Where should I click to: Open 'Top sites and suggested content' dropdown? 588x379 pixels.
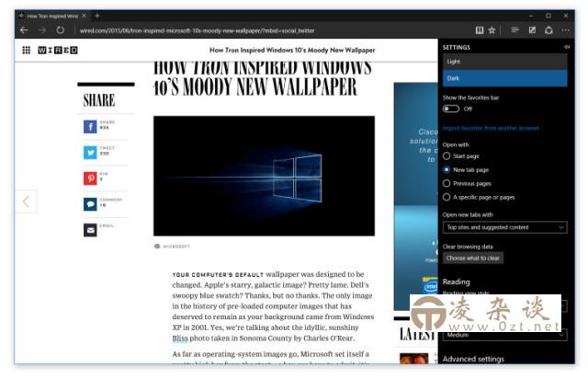coord(504,227)
